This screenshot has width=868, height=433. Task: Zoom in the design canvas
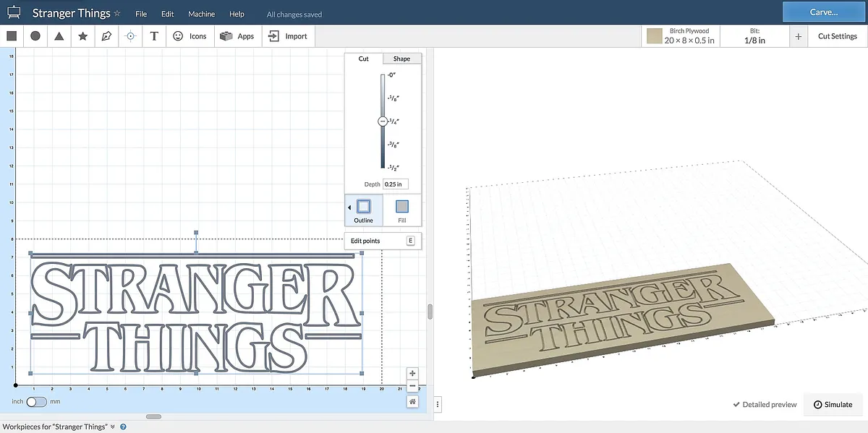pyautogui.click(x=412, y=374)
